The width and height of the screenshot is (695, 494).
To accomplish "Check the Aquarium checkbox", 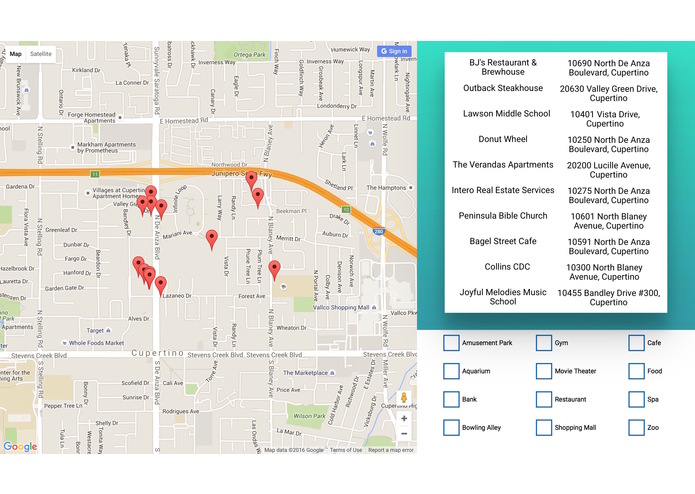I will pyautogui.click(x=451, y=371).
